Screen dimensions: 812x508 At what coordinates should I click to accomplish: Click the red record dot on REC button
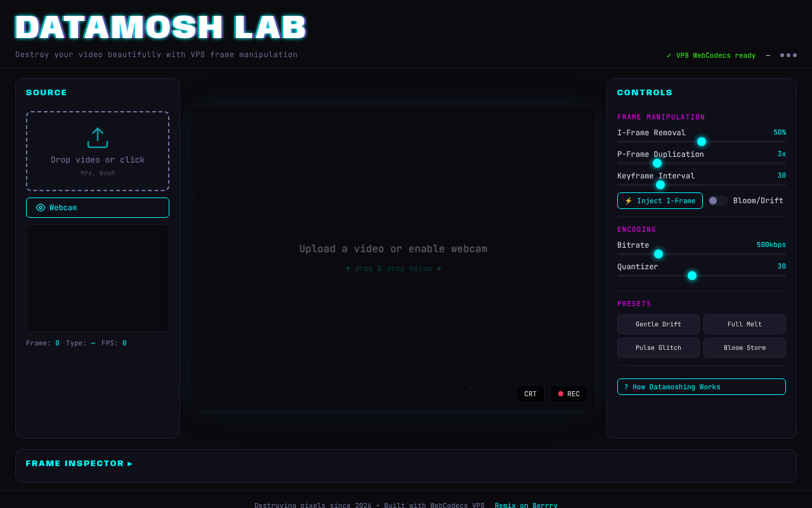tap(560, 394)
